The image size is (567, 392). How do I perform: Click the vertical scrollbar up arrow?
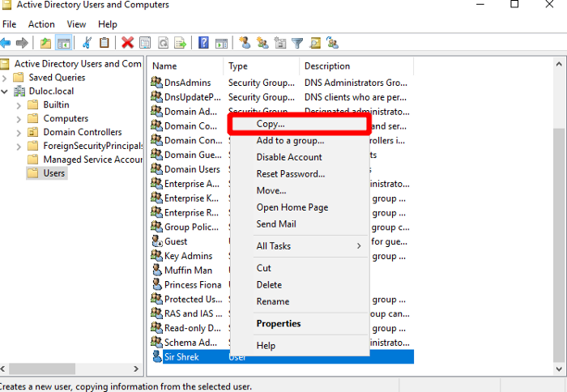click(x=559, y=64)
